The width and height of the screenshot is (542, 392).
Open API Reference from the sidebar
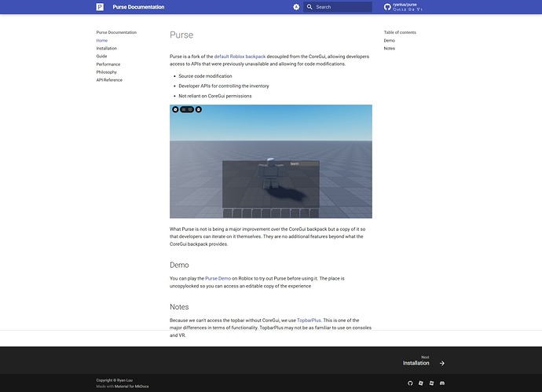click(109, 80)
